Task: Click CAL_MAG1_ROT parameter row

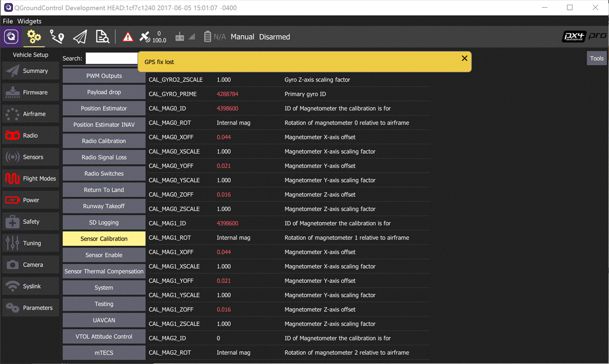Action: (x=288, y=238)
